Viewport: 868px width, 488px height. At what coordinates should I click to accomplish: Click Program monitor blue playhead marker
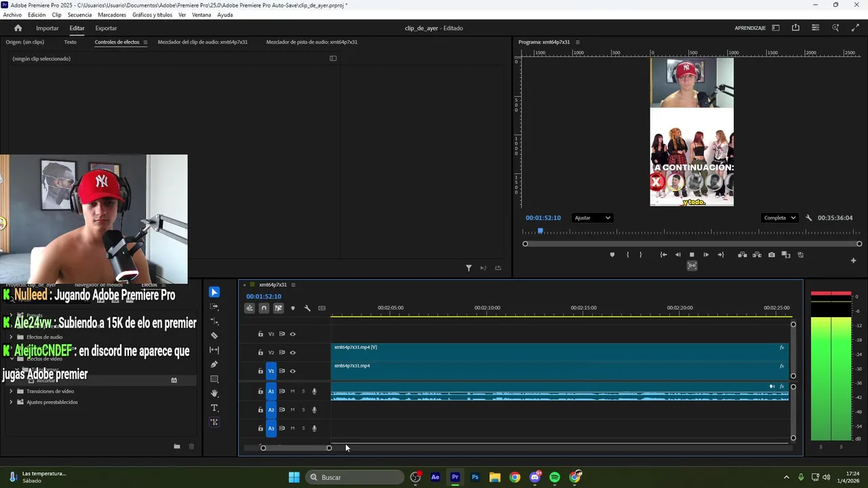540,231
